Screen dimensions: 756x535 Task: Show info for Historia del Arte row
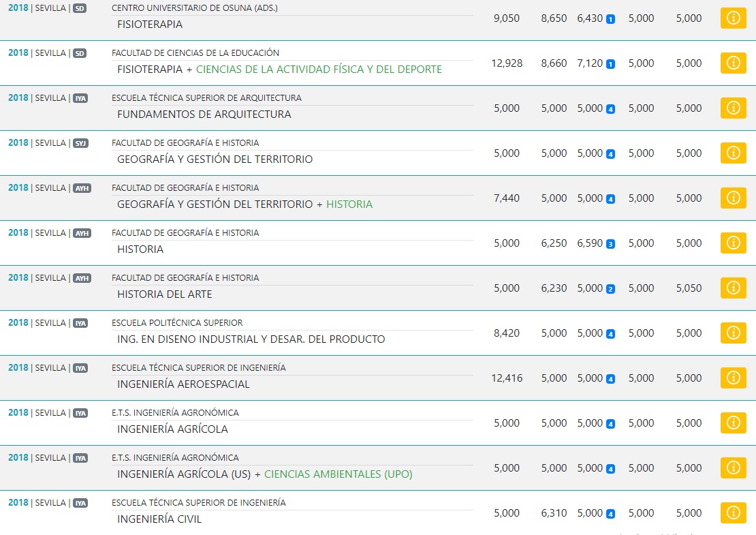(733, 288)
